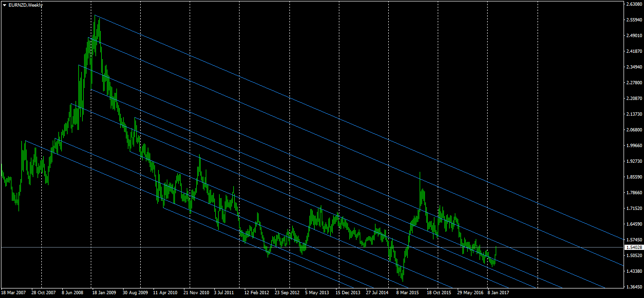Viewport: 644px width, 298px height.
Task: Click the 30 Aug 2009 date label
Action: 135,293
